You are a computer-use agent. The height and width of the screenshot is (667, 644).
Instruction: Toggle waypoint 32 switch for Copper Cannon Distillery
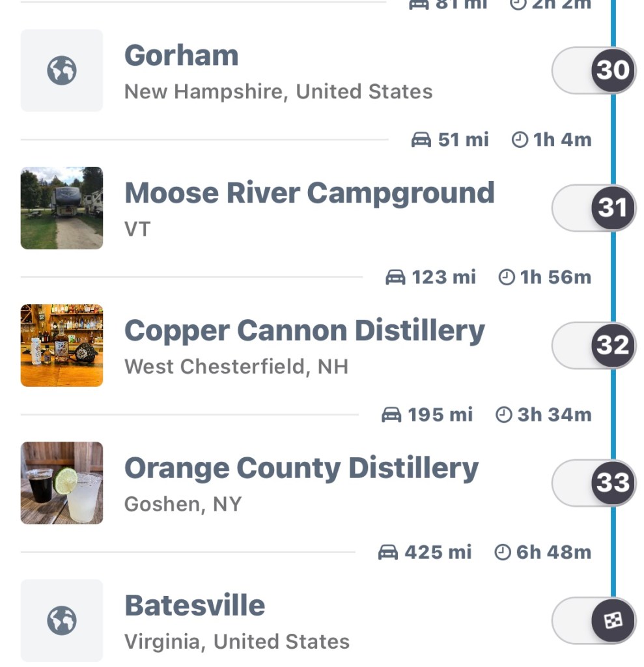point(593,345)
